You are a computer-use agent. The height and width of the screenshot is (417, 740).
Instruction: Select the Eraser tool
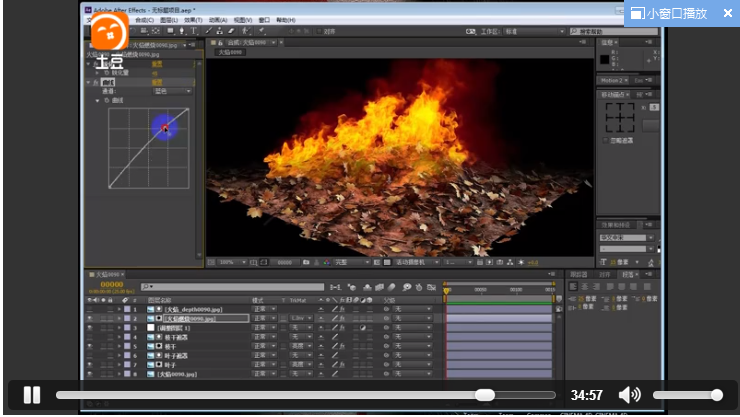231,31
